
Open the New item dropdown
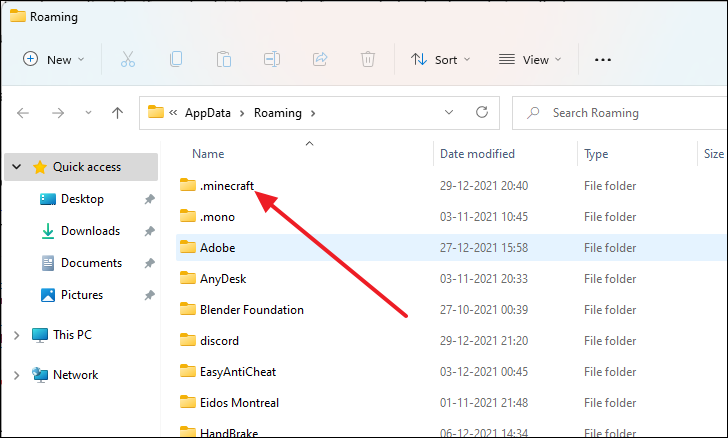[x=54, y=59]
